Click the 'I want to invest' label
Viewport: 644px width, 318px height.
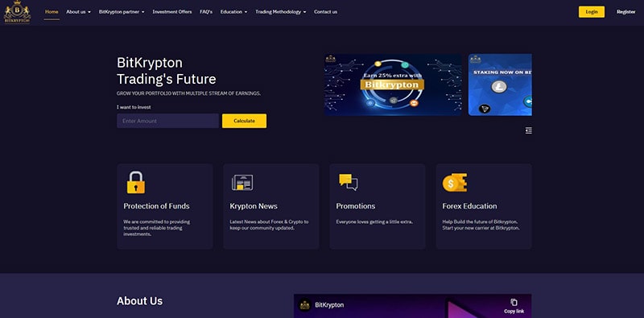[134, 107]
